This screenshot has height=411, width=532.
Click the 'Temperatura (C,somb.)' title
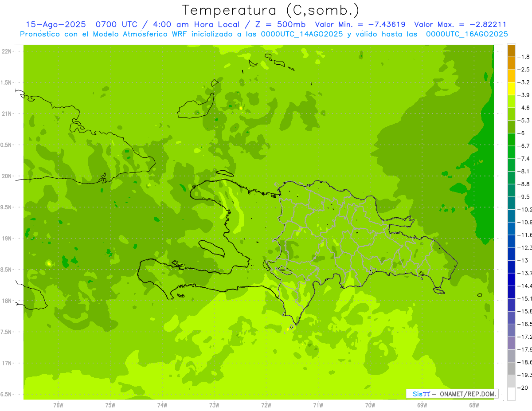tap(271, 11)
